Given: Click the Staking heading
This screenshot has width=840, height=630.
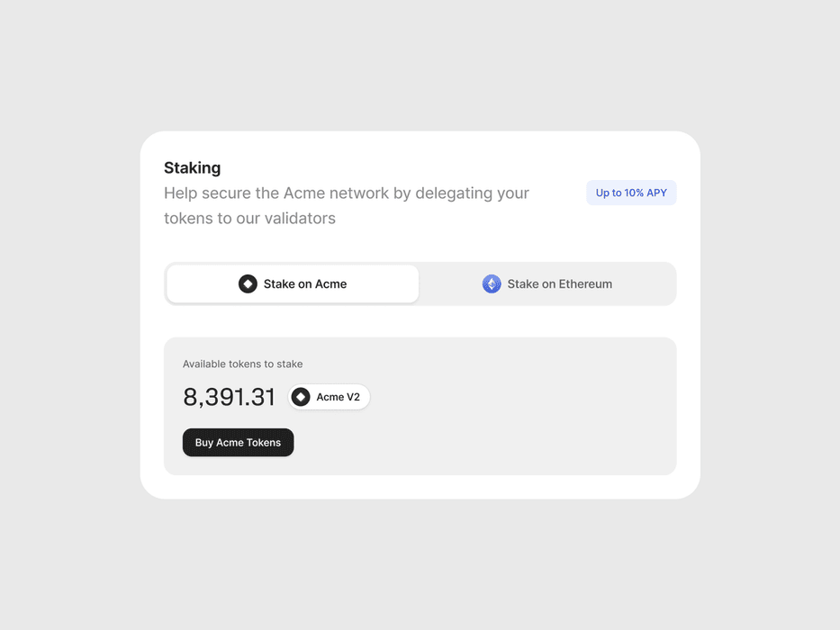Looking at the screenshot, I should click(193, 167).
